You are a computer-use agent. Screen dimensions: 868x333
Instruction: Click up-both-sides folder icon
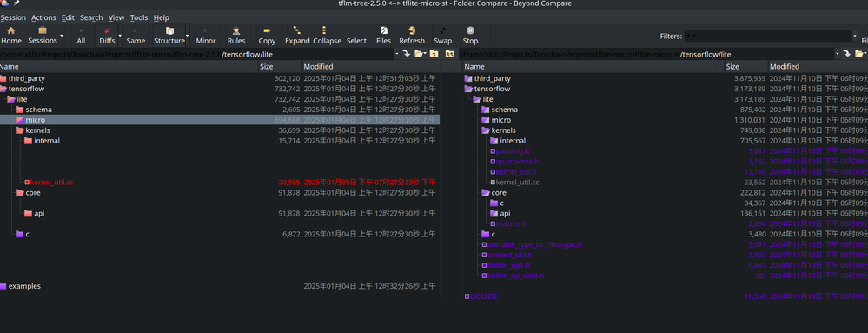449,54
